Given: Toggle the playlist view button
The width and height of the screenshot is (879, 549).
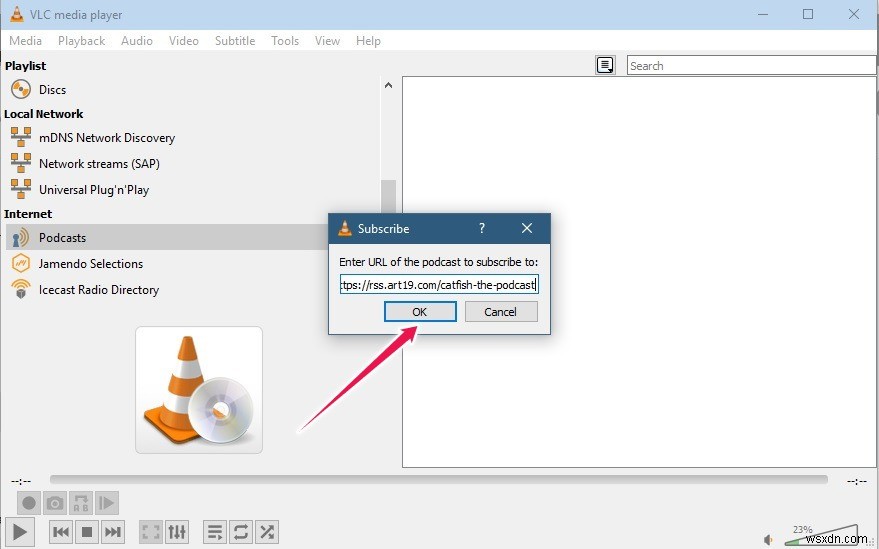Looking at the screenshot, I should [215, 532].
